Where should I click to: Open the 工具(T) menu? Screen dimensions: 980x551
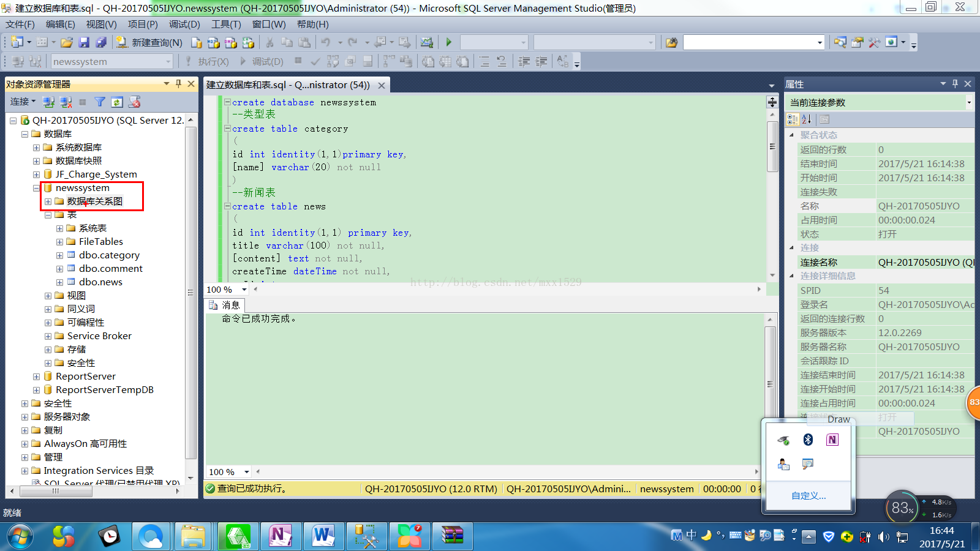226,24
